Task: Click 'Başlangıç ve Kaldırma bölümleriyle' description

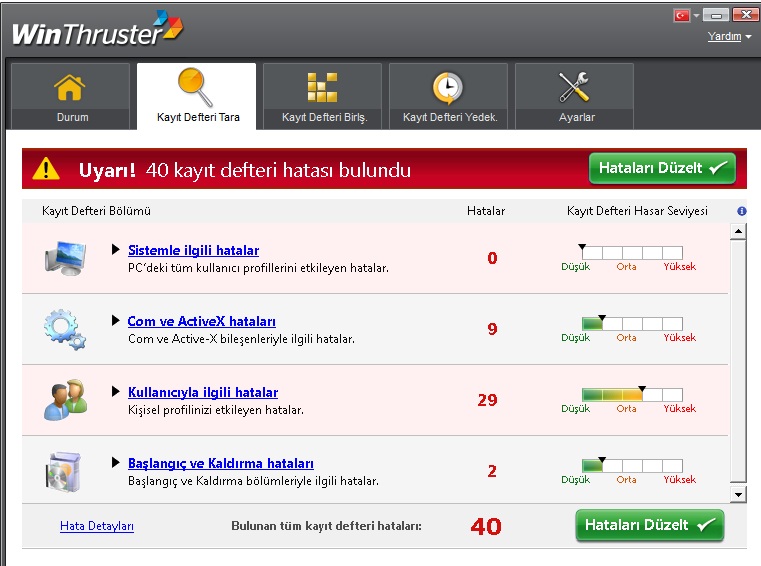Action: click(x=253, y=481)
